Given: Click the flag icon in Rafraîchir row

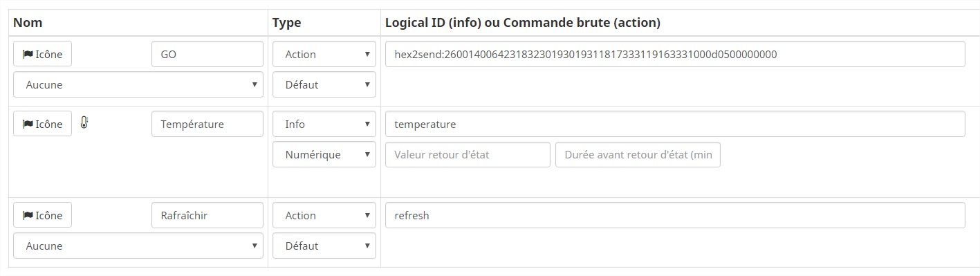Looking at the screenshot, I should click(x=28, y=215).
